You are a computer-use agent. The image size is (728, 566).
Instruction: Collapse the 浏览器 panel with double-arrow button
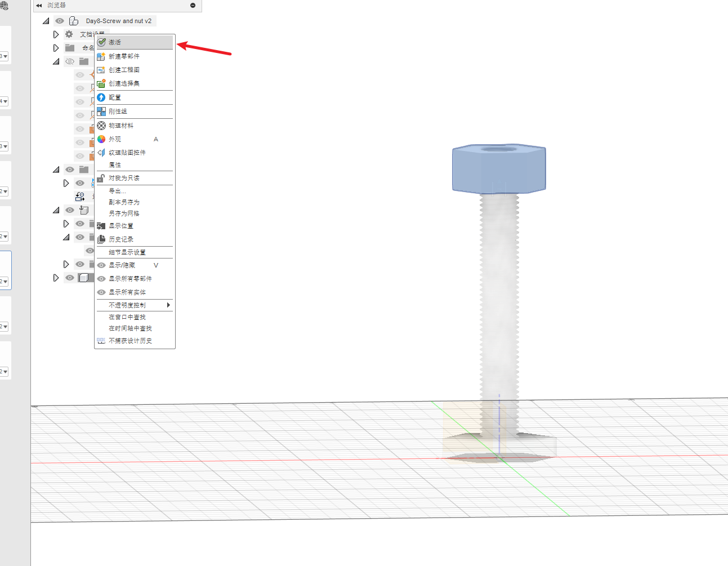[39, 5]
